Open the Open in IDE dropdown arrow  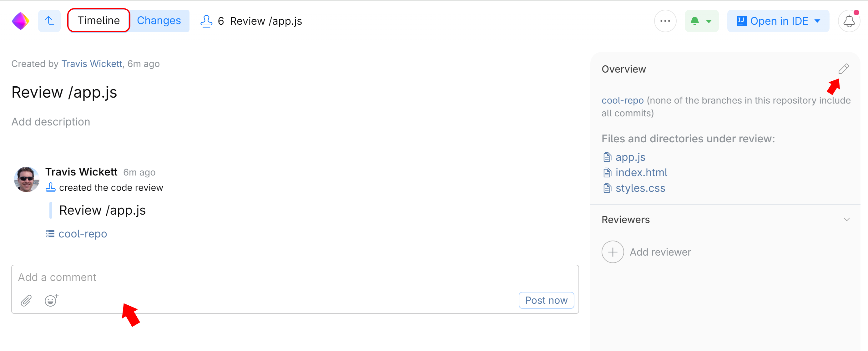coord(818,21)
